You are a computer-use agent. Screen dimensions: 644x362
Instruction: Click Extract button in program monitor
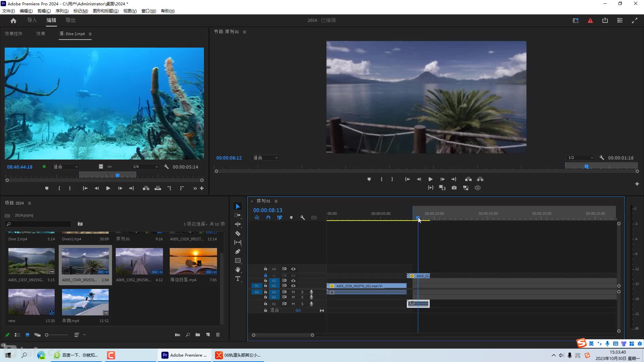point(480,179)
